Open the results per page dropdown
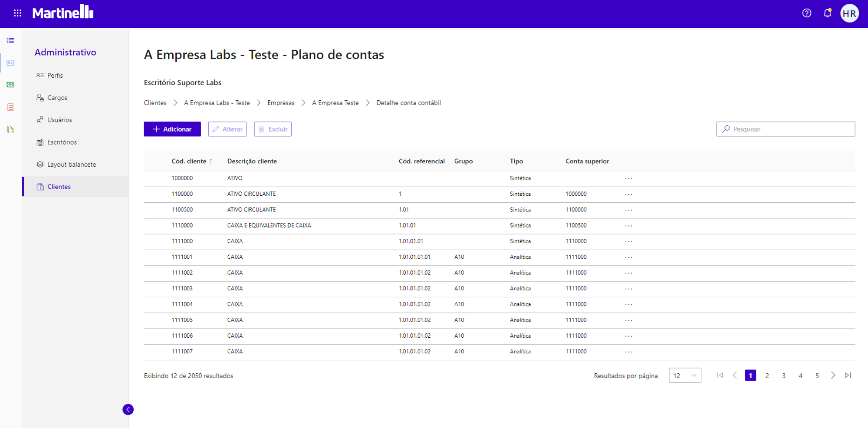Viewport: 868px width, 428px height. 685,375
